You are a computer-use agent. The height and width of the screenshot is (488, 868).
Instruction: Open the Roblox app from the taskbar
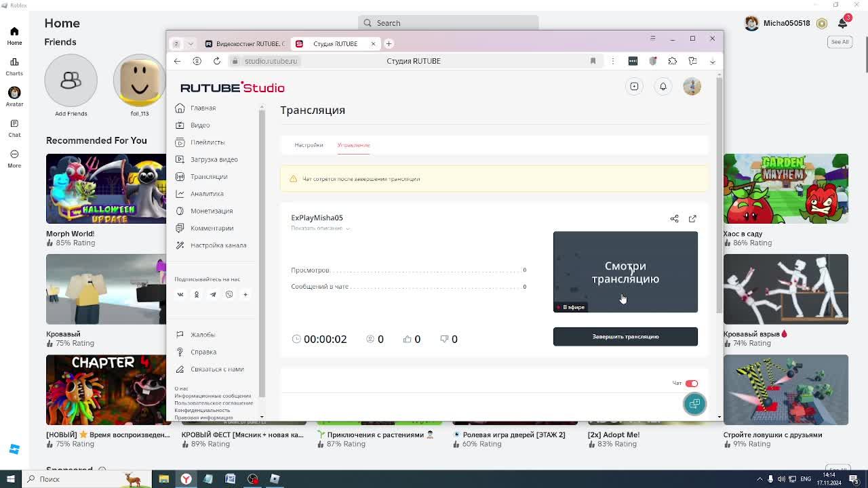[x=275, y=479]
